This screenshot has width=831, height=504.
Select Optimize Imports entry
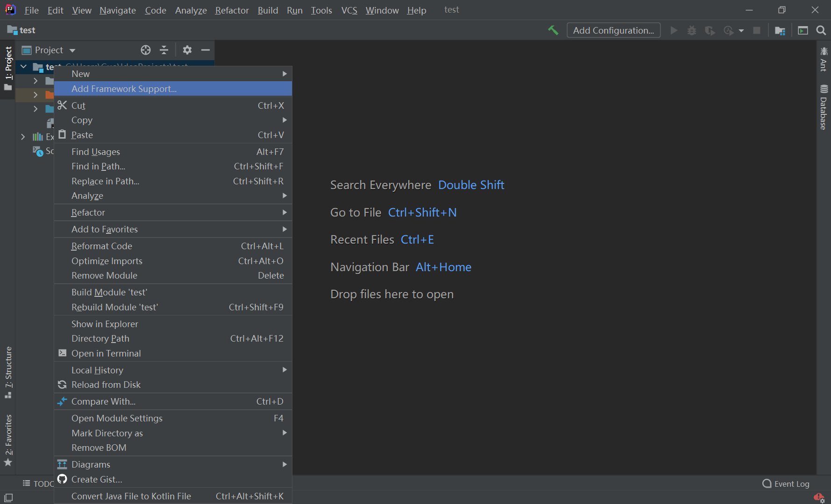pyautogui.click(x=173, y=261)
